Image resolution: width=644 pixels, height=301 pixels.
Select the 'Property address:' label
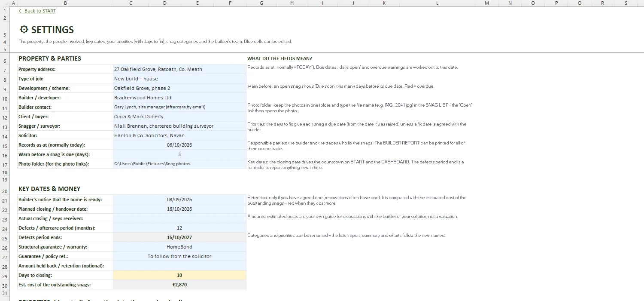65,69
